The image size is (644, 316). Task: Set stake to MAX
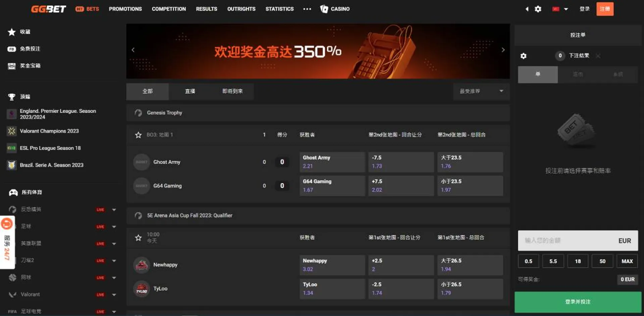(x=627, y=261)
